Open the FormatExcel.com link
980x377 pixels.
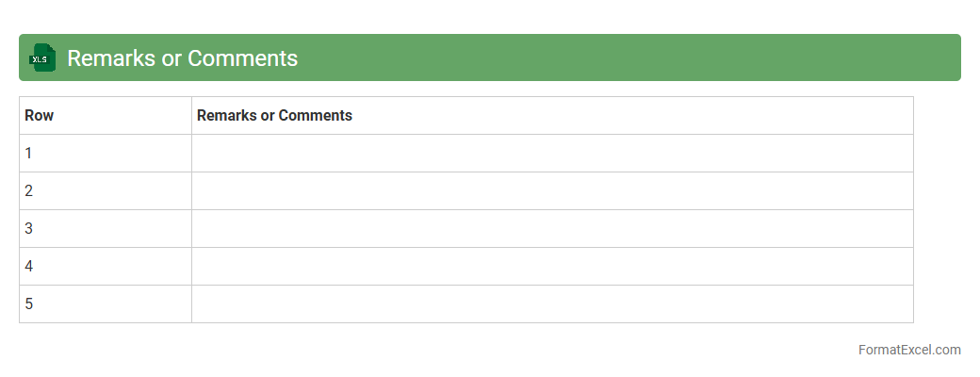point(909,350)
